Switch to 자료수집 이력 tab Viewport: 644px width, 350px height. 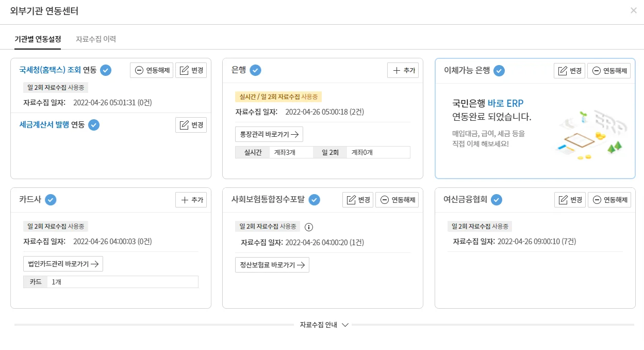coord(96,39)
